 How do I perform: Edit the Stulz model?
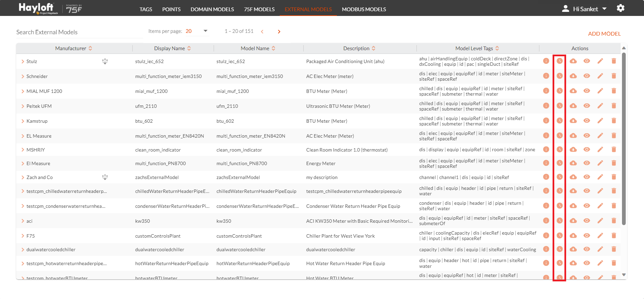pyautogui.click(x=600, y=61)
